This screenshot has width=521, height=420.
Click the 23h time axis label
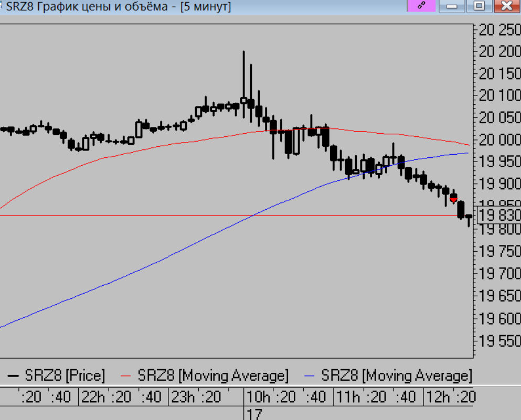tap(183, 397)
